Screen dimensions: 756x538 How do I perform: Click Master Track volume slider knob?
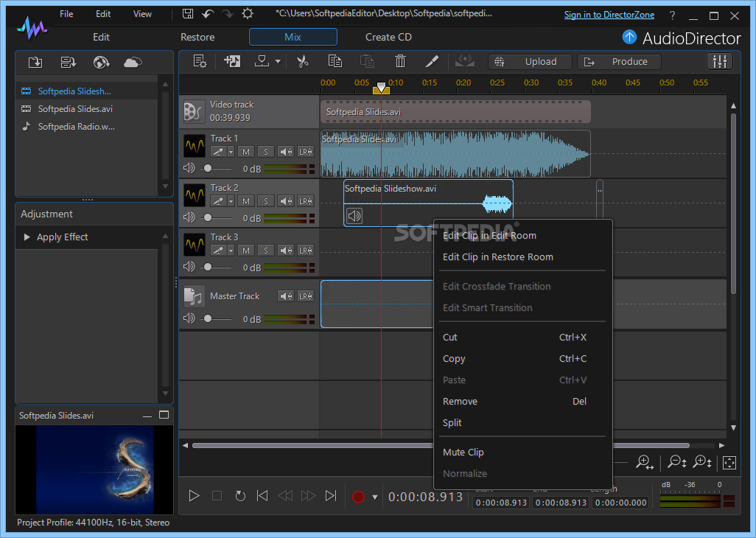coord(208,318)
